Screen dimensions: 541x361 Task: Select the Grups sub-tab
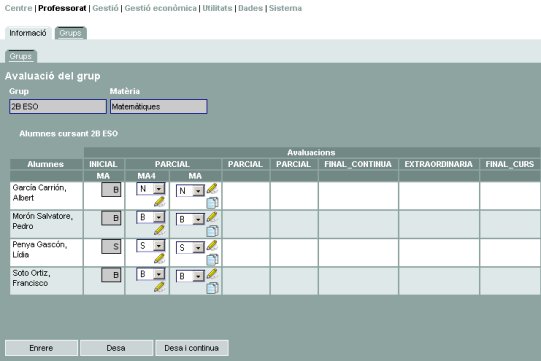click(x=21, y=56)
